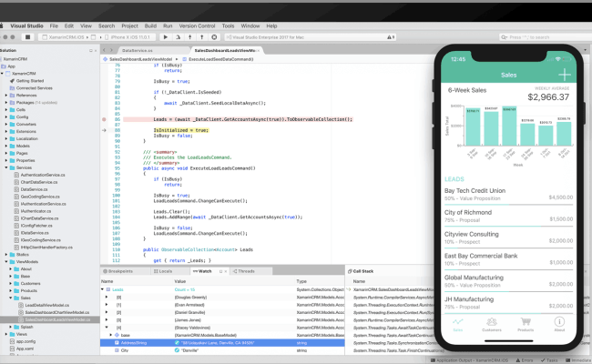
Task: Click the Tasks checkmark in bottom status bar
Action: click(x=543, y=360)
